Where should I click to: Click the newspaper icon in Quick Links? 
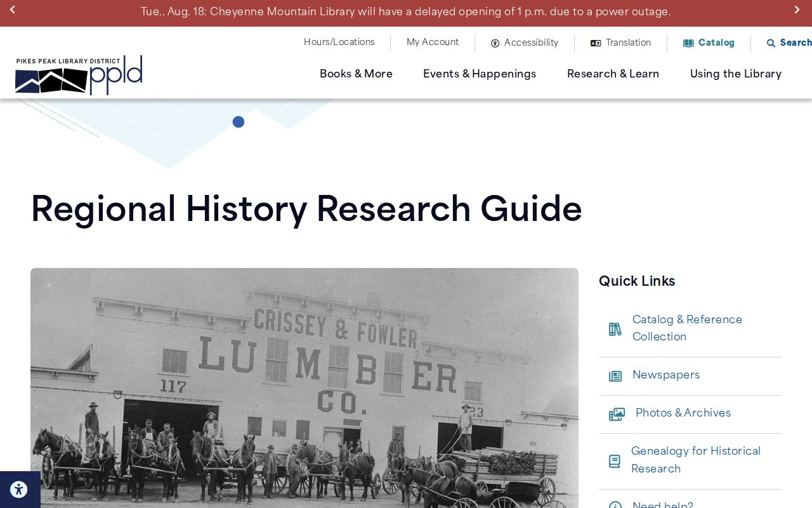click(x=615, y=376)
